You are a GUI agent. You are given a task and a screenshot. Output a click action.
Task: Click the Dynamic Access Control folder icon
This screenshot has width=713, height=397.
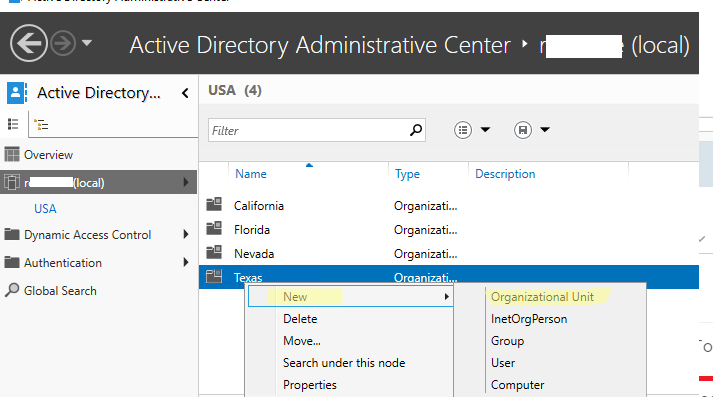pos(12,235)
